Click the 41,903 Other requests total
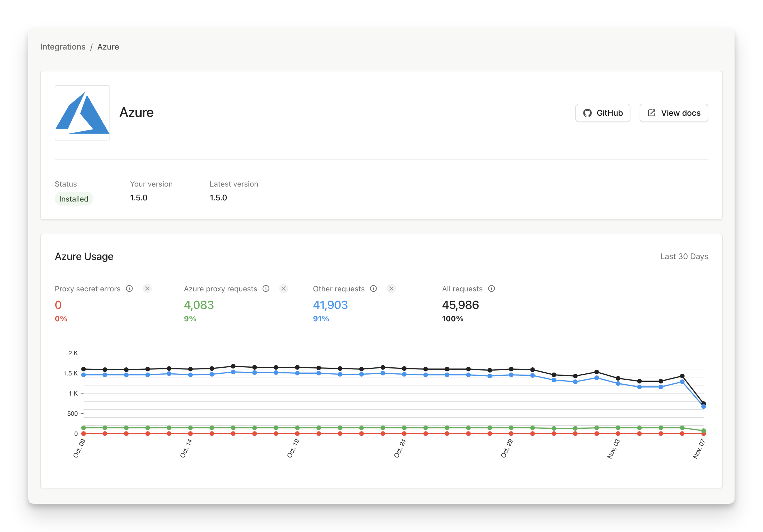The image size is (763, 532). 330,305
